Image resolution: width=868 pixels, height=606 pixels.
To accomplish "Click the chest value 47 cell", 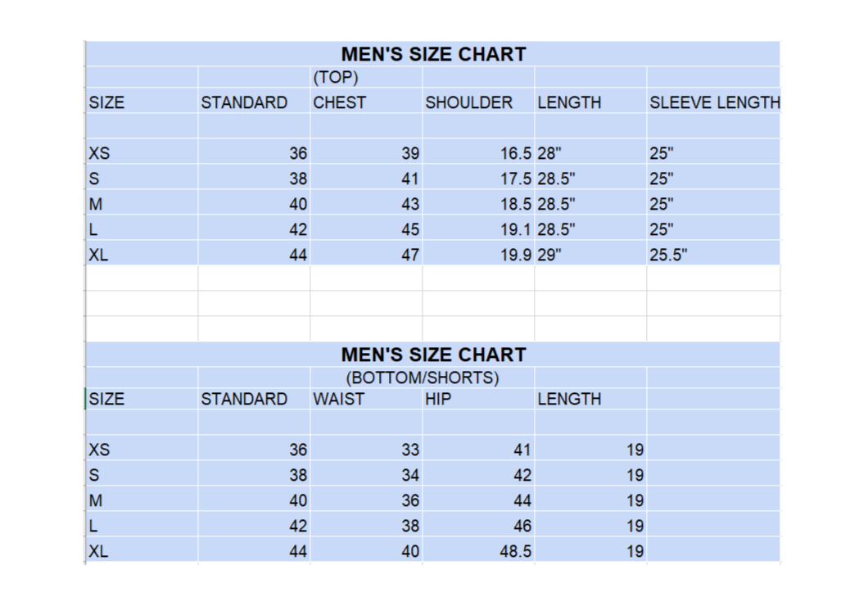I will pos(409,255).
